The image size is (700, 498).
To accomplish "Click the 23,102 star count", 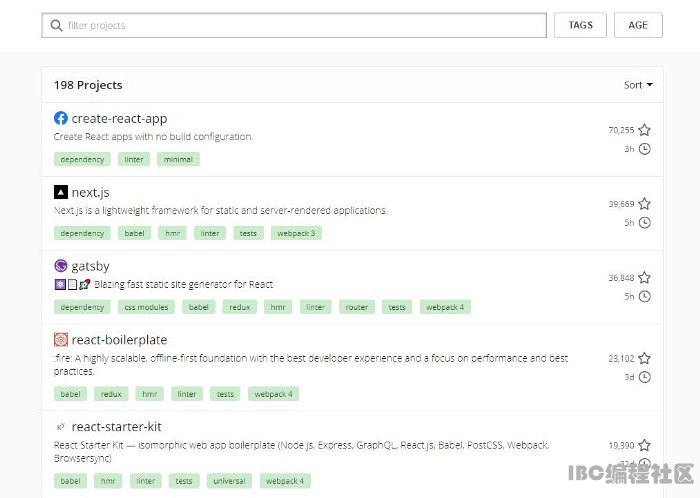I will point(621,359).
